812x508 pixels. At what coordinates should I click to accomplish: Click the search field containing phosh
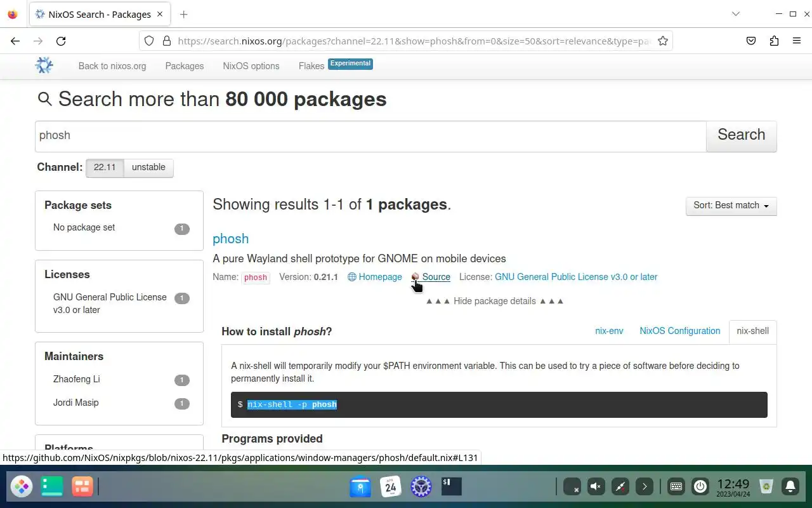coord(370,136)
